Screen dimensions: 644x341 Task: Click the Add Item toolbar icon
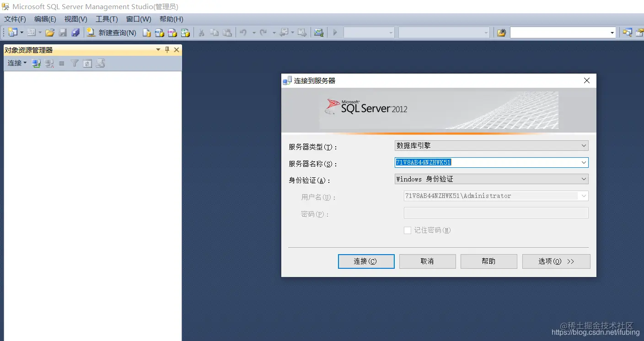pos(31,32)
